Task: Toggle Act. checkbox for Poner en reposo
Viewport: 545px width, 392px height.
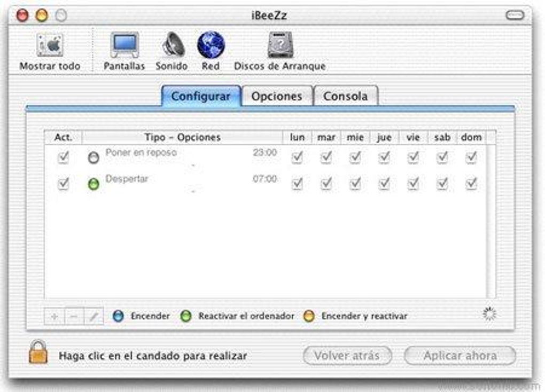Action: (63, 158)
